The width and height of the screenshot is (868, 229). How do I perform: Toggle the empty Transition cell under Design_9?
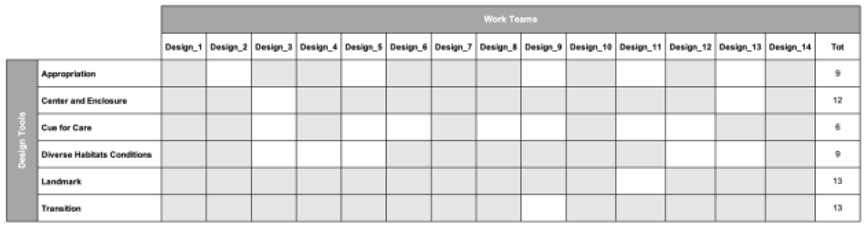pos(543,208)
